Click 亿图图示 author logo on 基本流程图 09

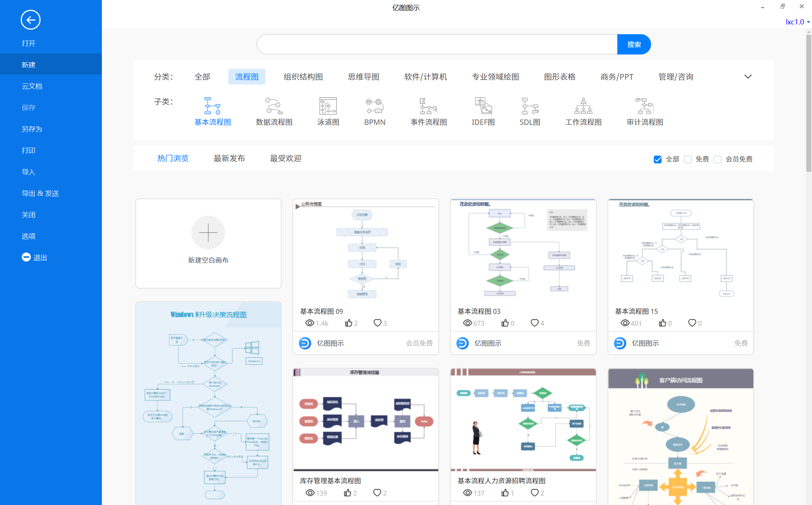pyautogui.click(x=305, y=343)
